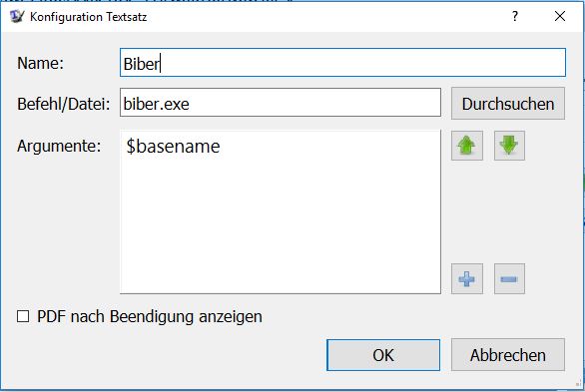The image size is (585, 392).
Task: Move argument down with green down arrow
Action: click(509, 146)
